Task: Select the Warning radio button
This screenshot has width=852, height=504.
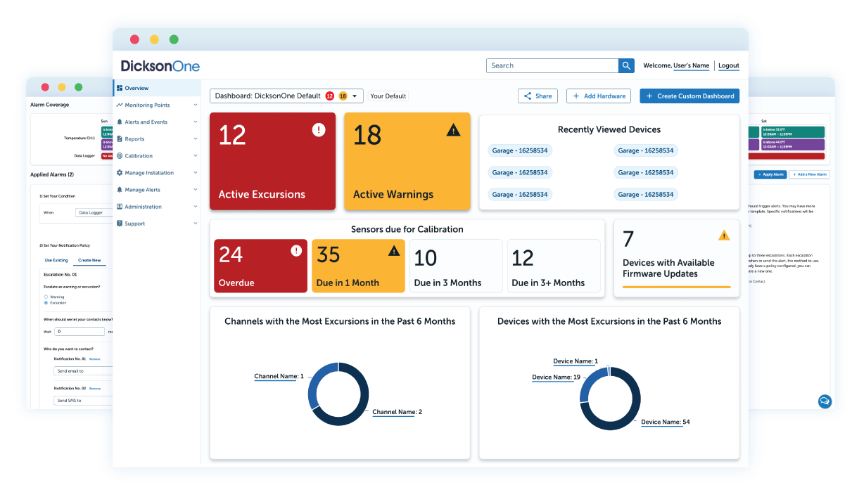Action: [46, 297]
